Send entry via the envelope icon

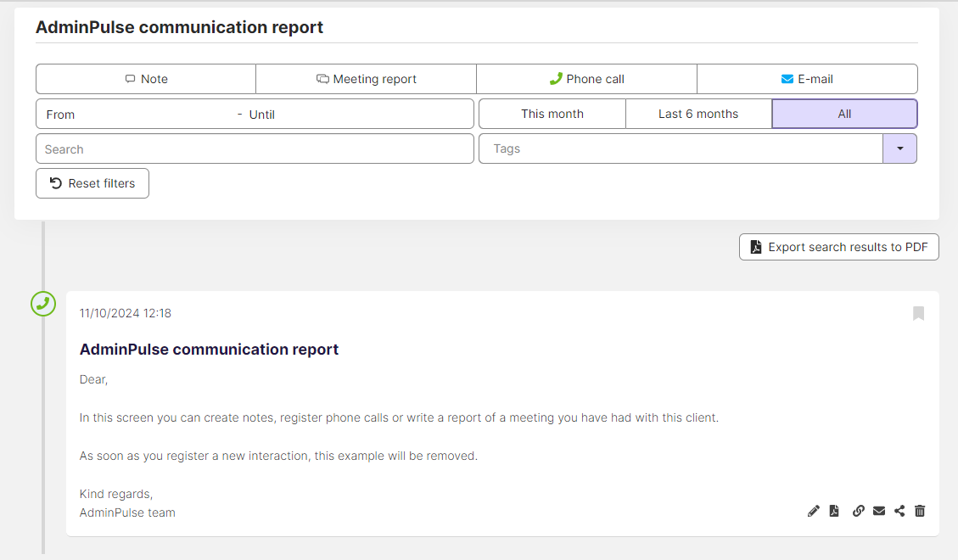[879, 511]
